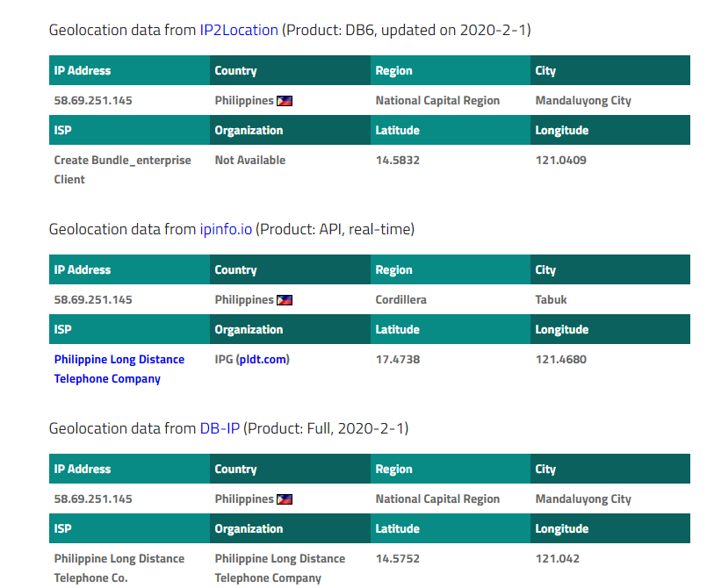Image resolution: width=707 pixels, height=588 pixels.
Task: Click the Tabuk city cell
Action: (x=551, y=300)
